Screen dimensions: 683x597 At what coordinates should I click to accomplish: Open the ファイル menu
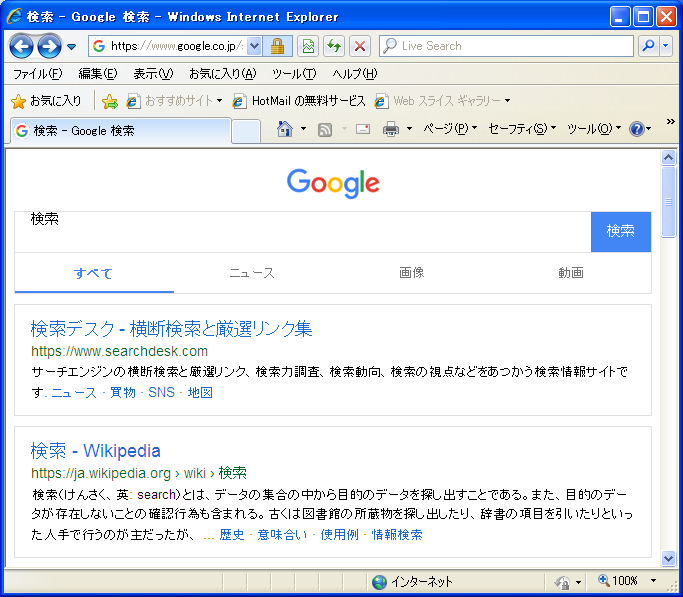tap(37, 74)
